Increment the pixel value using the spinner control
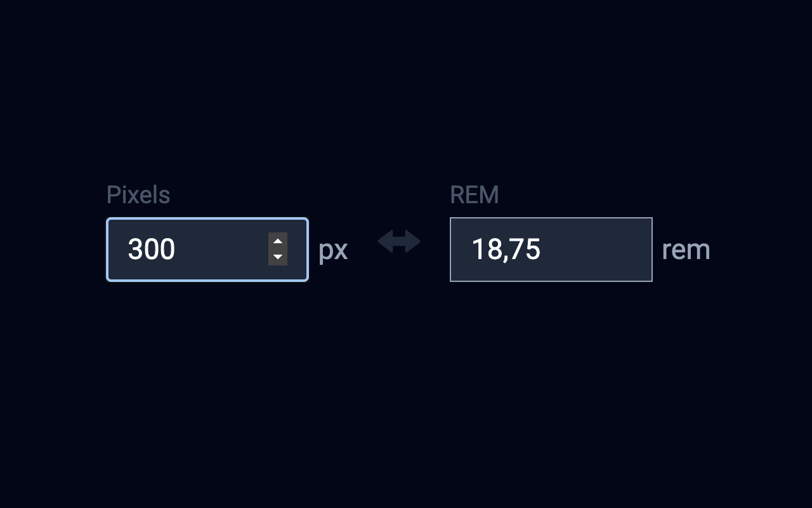 click(277, 242)
